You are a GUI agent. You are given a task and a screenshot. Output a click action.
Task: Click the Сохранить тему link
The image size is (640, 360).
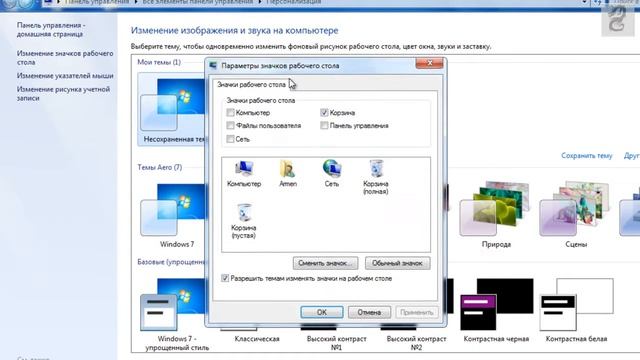tap(587, 156)
